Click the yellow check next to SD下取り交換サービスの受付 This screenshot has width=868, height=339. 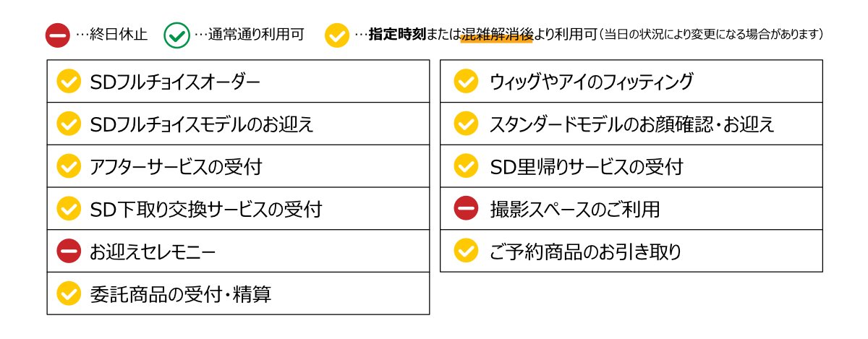(x=69, y=210)
